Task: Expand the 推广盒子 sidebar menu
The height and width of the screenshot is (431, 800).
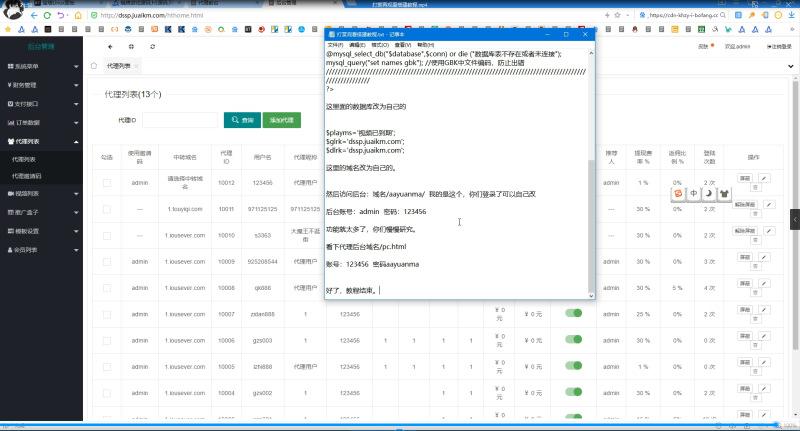Action: pyautogui.click(x=41, y=212)
